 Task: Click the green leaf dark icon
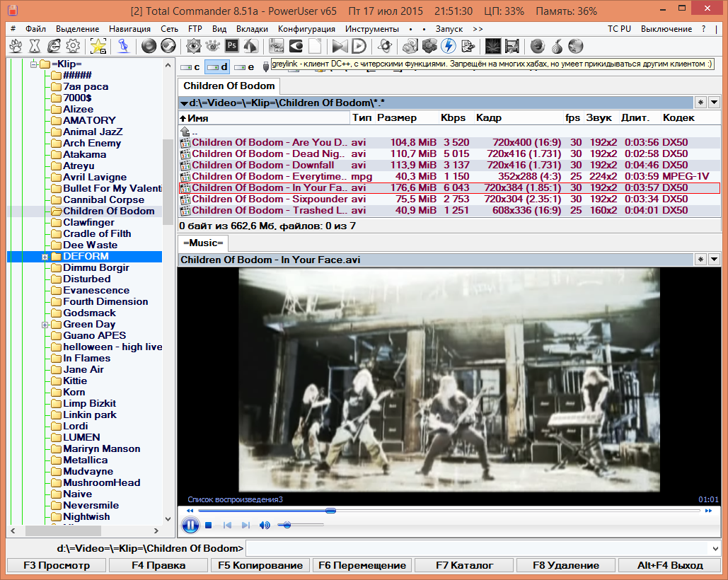coord(492,46)
